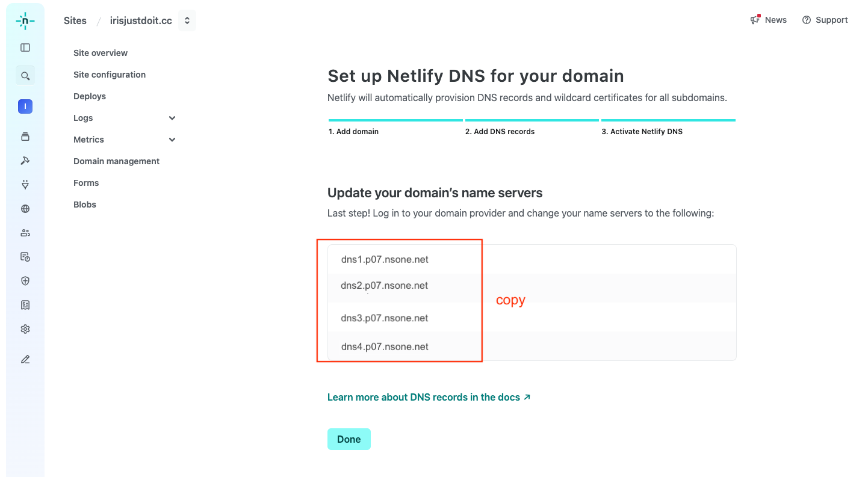868x477 pixels.
Task: Expand the Metrics submenu chevron
Action: click(x=172, y=140)
